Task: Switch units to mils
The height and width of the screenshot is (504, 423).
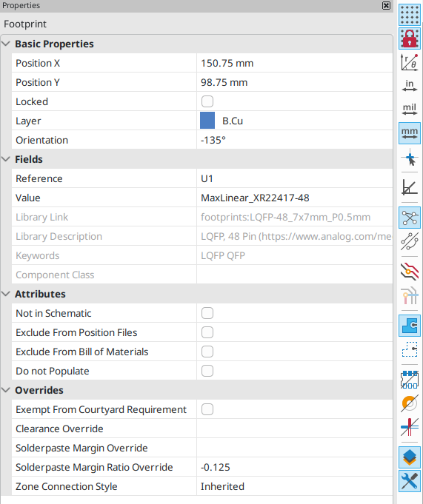Action: point(410,110)
